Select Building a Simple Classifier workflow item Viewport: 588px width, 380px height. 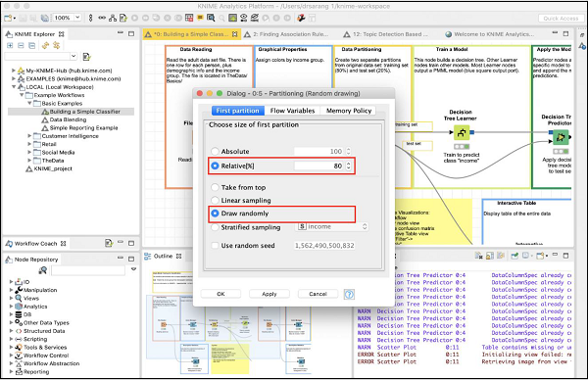point(84,112)
